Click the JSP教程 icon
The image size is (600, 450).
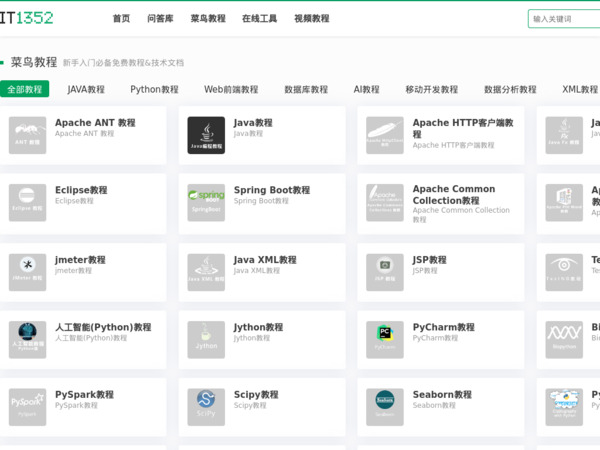point(385,272)
